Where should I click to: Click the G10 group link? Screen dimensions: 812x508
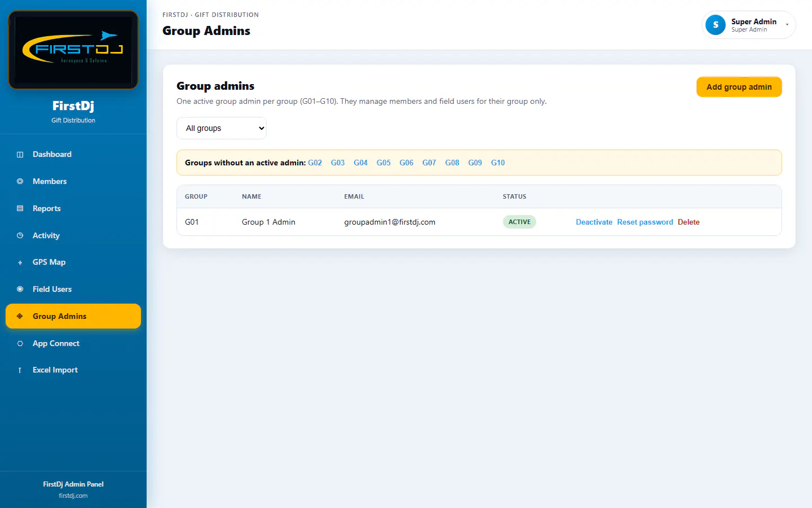tap(498, 163)
